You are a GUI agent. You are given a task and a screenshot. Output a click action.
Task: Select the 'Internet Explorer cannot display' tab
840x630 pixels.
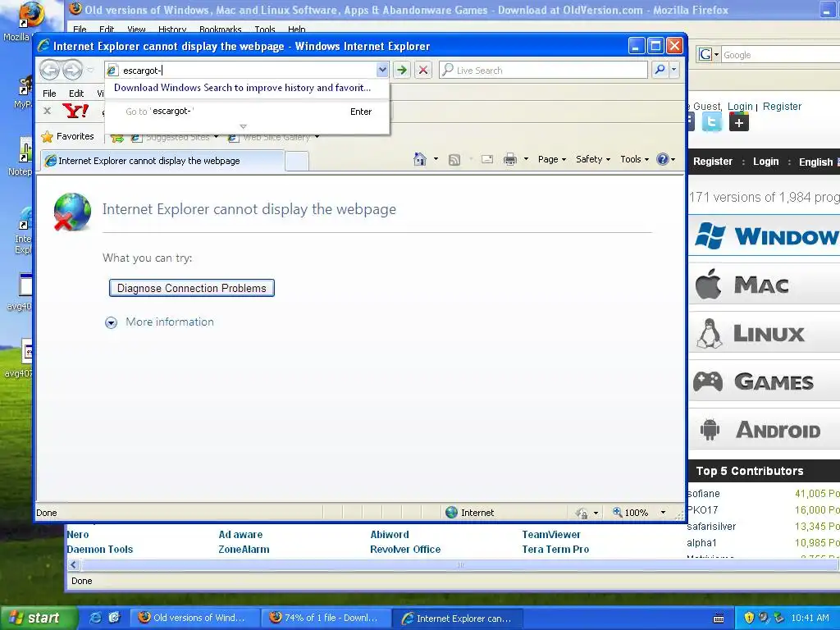point(162,161)
